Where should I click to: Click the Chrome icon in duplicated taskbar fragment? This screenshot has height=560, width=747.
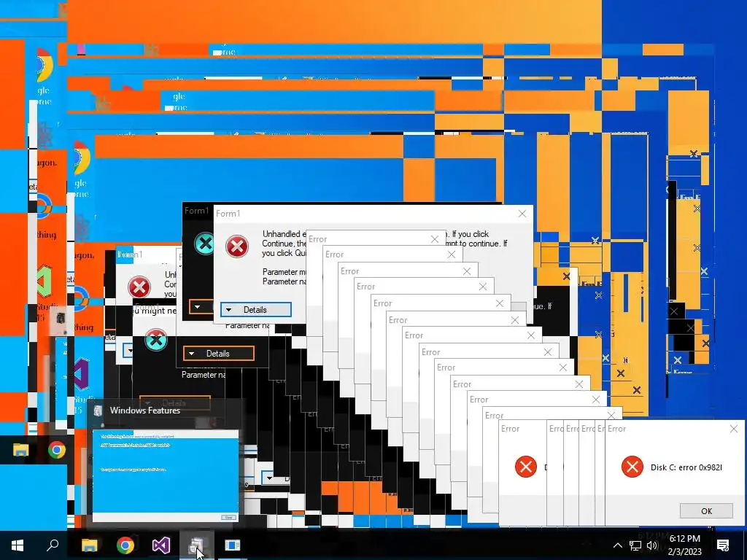pos(57,450)
